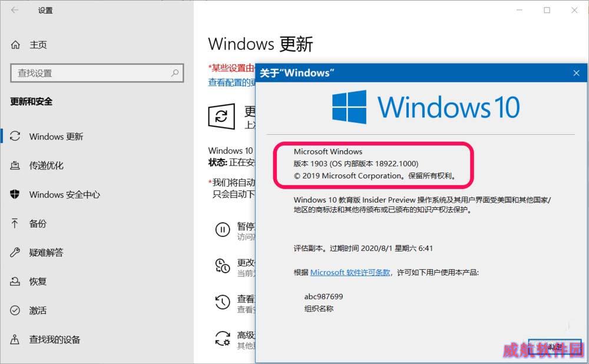Go back with the settings back arrow
This screenshot has width=589, height=364.
click(x=15, y=10)
